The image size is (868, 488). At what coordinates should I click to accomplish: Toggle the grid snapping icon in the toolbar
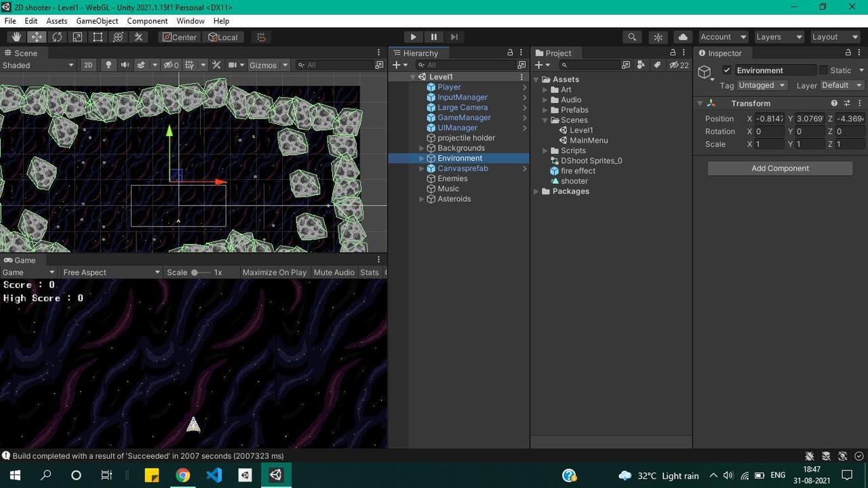pyautogui.click(x=261, y=37)
